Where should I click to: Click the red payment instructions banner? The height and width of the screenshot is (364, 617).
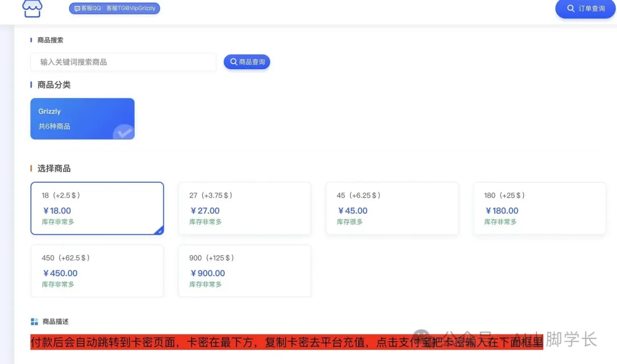pyautogui.click(x=286, y=342)
